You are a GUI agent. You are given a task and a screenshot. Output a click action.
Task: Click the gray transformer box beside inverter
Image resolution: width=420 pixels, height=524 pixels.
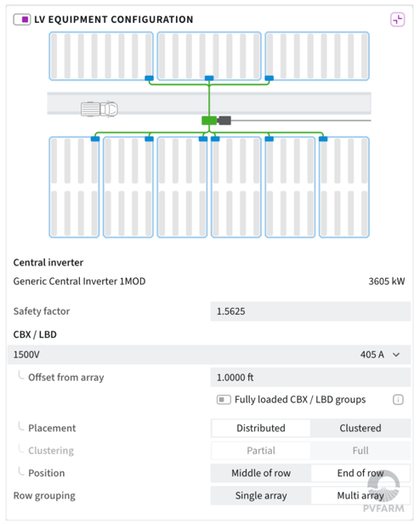click(x=224, y=120)
